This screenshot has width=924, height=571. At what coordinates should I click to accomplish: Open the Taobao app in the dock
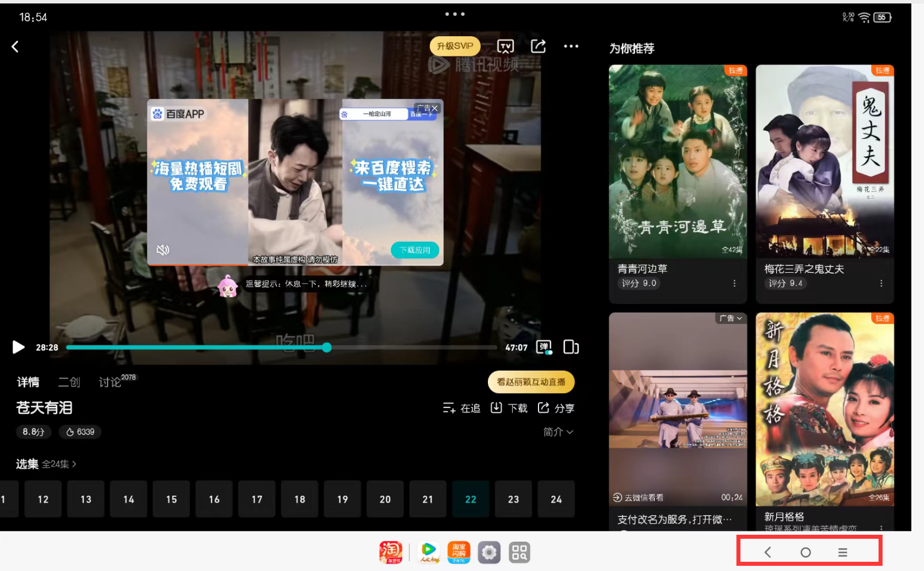click(391, 553)
